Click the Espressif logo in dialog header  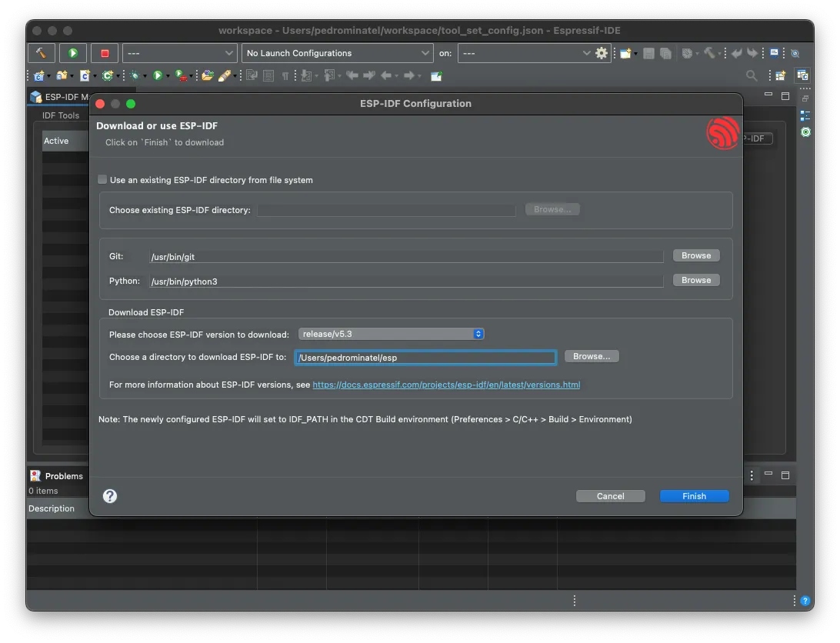722,134
